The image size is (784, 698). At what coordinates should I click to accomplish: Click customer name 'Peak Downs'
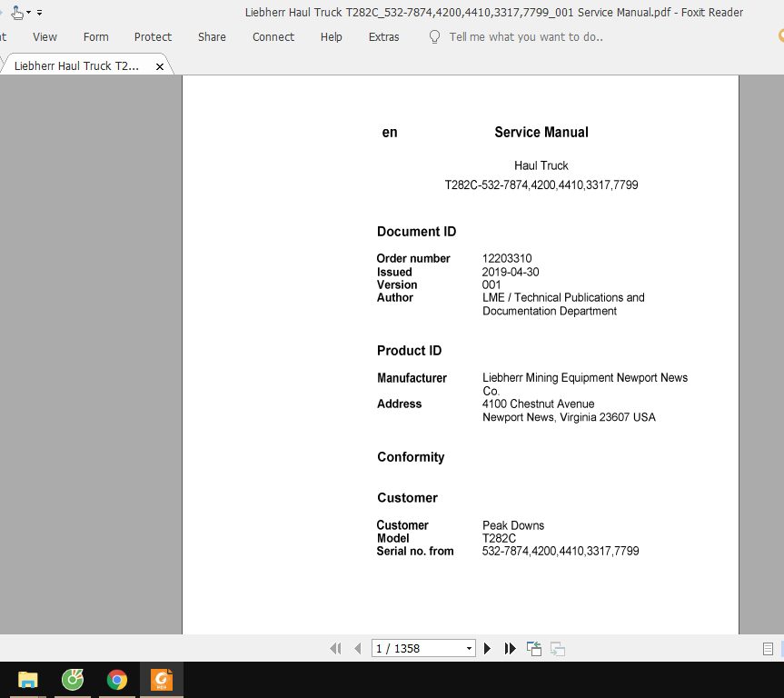[x=513, y=525]
